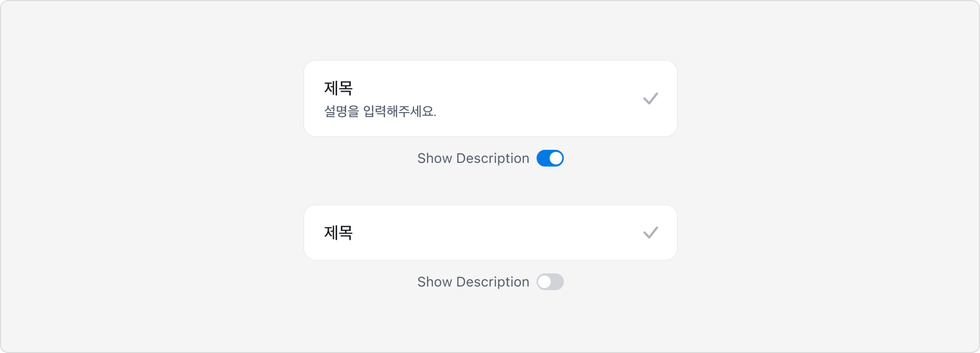Click the description line under the top title

[x=381, y=112]
